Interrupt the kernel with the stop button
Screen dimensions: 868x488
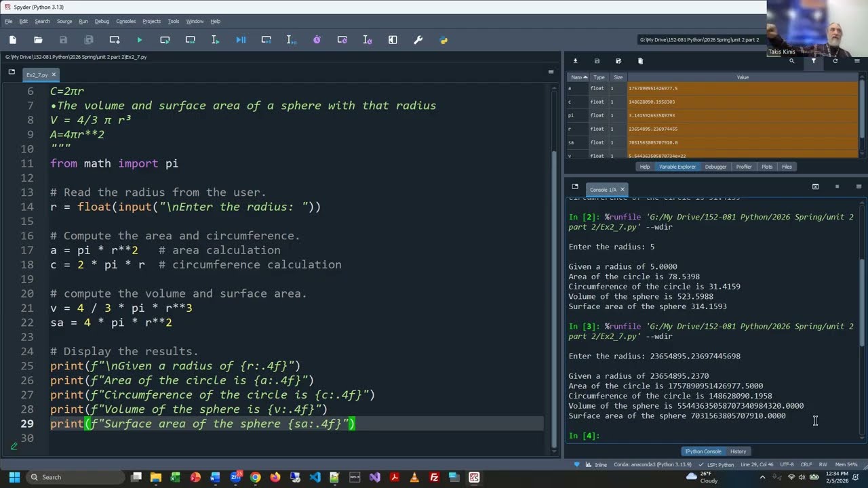(x=837, y=186)
